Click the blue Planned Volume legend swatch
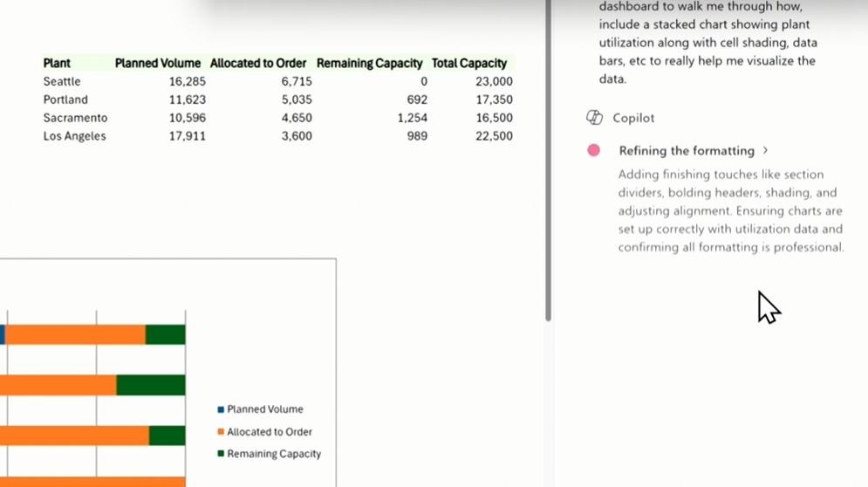Viewport: 868px width, 487px height. 221,409
